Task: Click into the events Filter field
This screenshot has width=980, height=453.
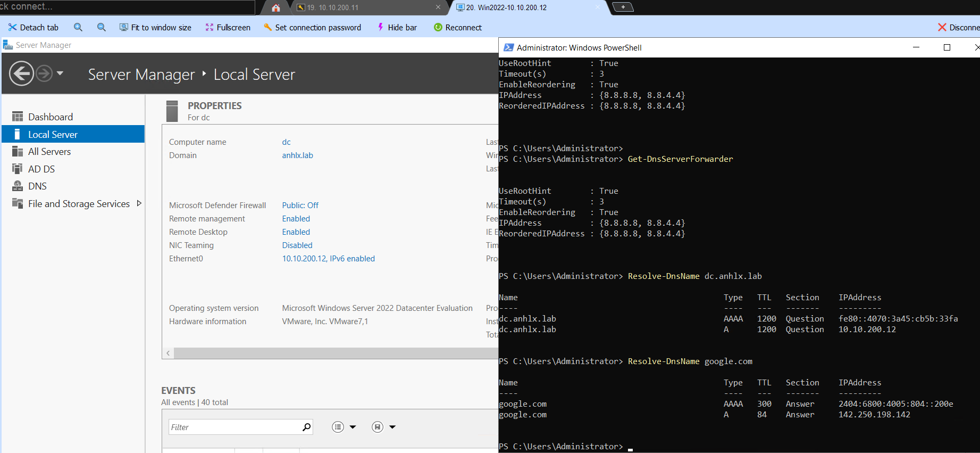Action: tap(234, 427)
